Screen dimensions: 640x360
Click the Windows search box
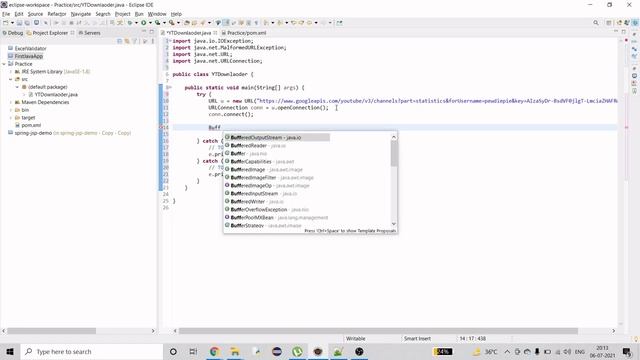[91, 351]
